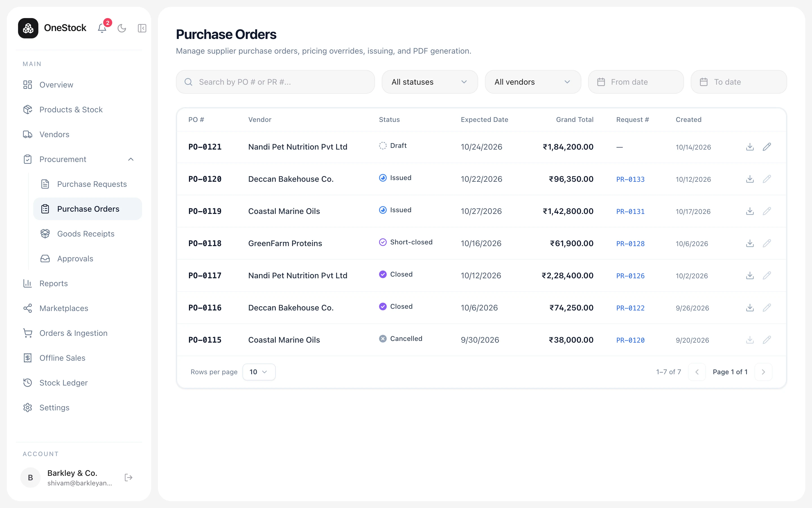
Task: Toggle dark mode moon icon
Action: click(x=122, y=28)
